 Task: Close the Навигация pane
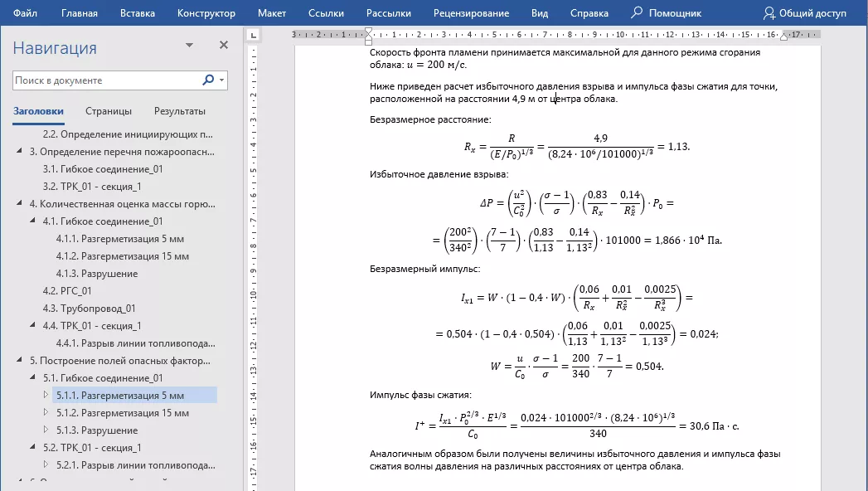coord(223,44)
